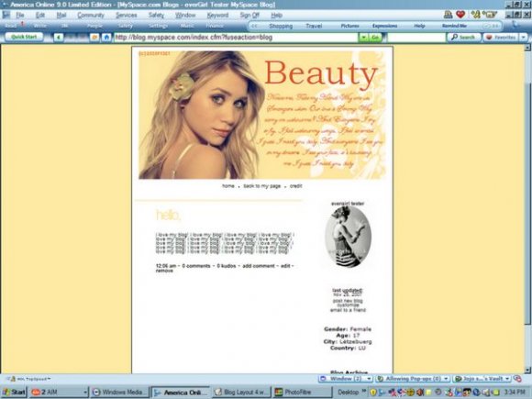Click Travel in the channel bar
532x399 pixels.
[x=314, y=26]
